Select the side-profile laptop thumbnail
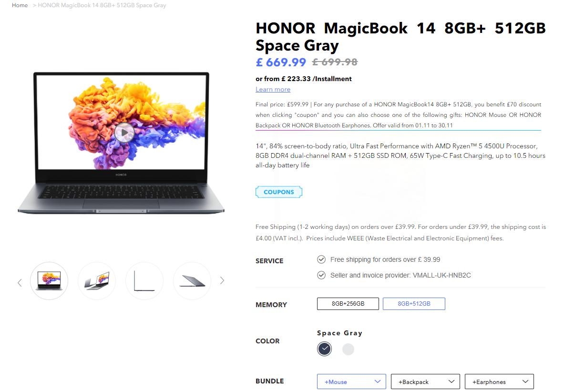Screen dimensions: 585x392 click(x=144, y=281)
